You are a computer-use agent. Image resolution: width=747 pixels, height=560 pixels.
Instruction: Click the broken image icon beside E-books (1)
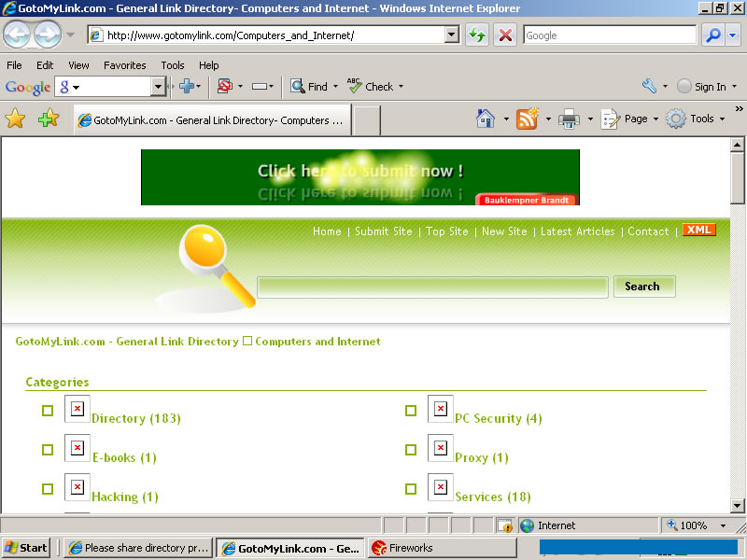point(78,448)
